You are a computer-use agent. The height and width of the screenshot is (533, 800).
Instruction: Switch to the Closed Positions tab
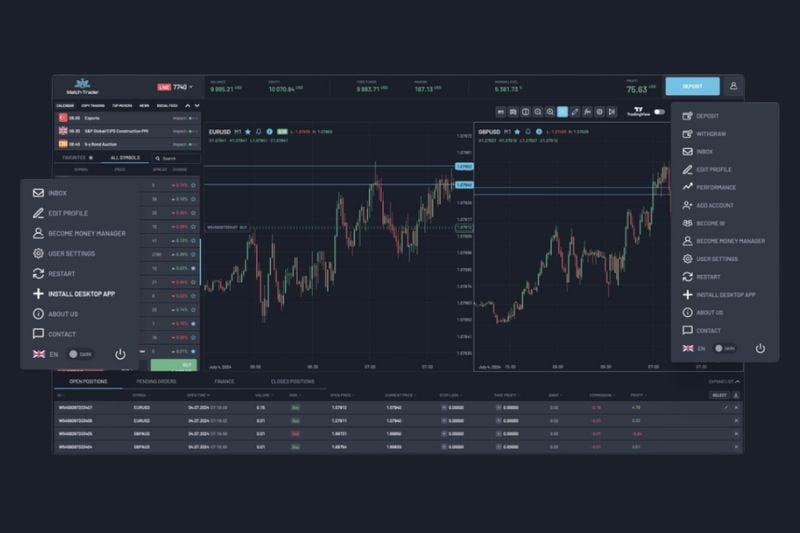pos(292,382)
